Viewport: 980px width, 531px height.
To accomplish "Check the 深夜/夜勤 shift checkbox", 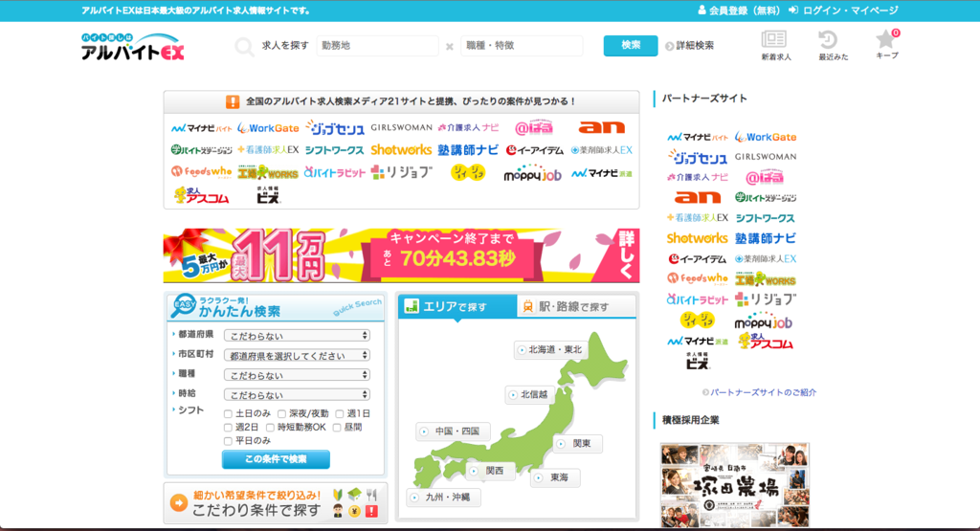I will [282, 413].
